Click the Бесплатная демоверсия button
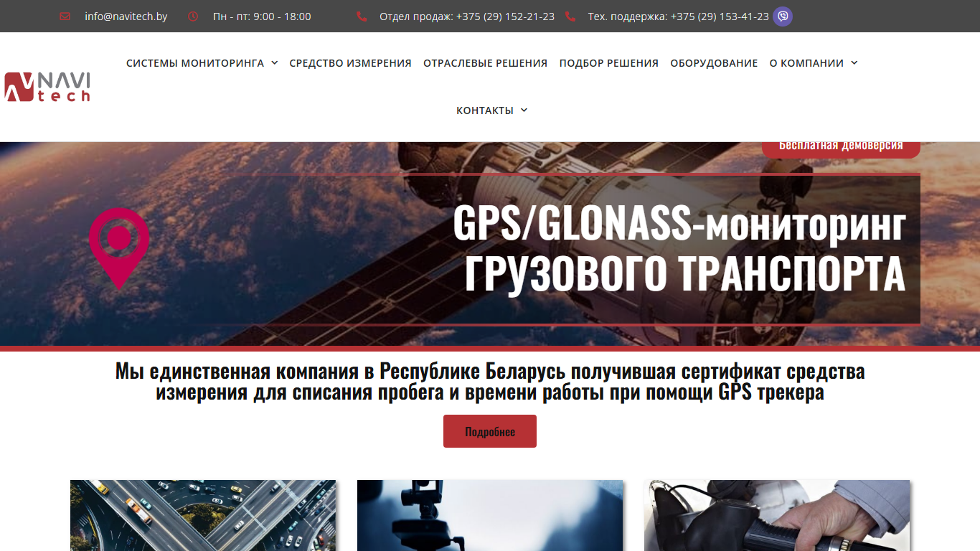The width and height of the screenshot is (980, 551). [x=841, y=149]
